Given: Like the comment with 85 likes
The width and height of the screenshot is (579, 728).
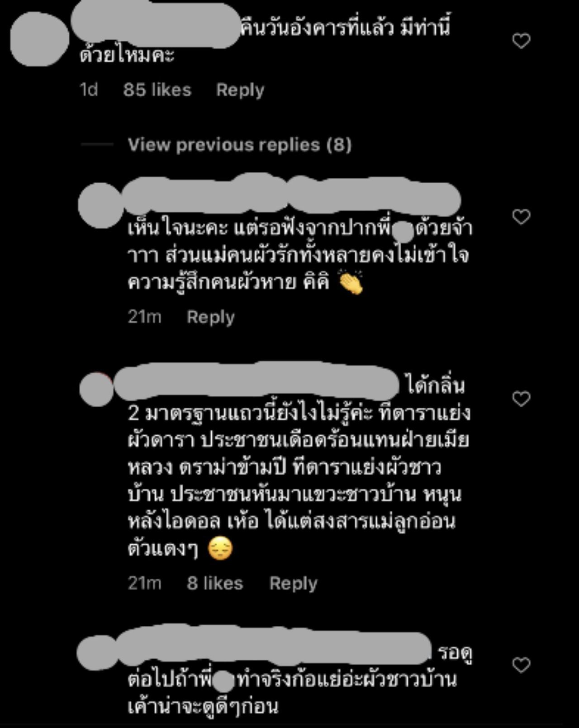Looking at the screenshot, I should 521,41.
